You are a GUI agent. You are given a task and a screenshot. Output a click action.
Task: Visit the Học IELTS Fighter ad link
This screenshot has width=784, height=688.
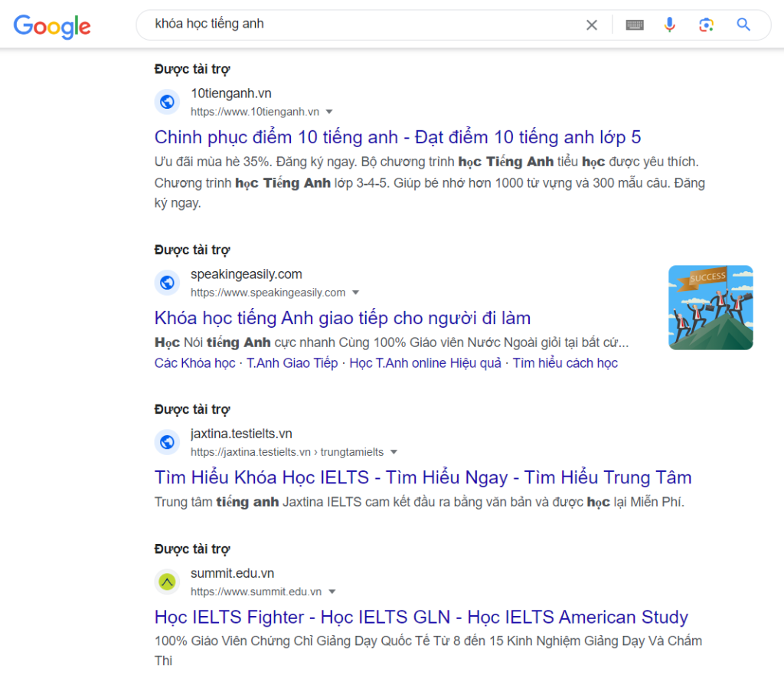pos(419,617)
